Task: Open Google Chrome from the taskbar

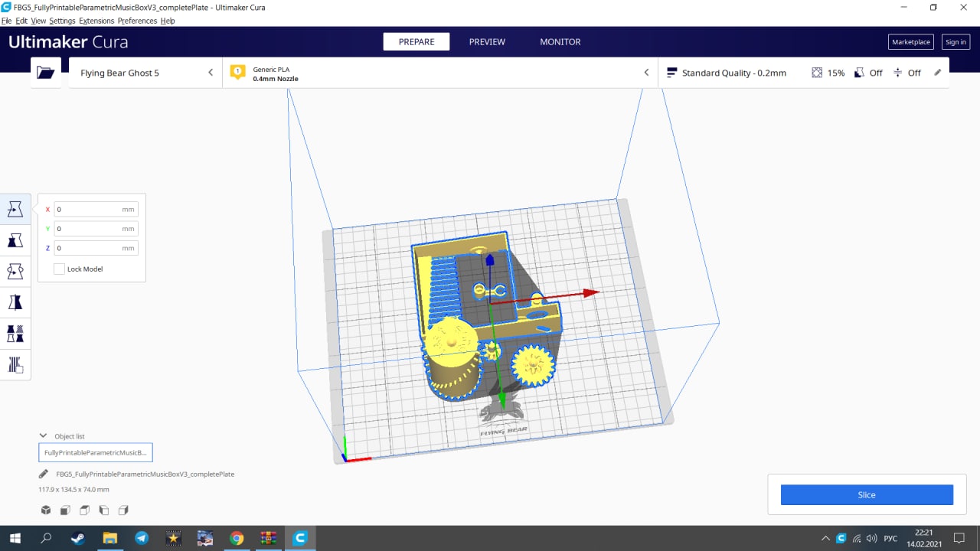Action: click(237, 538)
